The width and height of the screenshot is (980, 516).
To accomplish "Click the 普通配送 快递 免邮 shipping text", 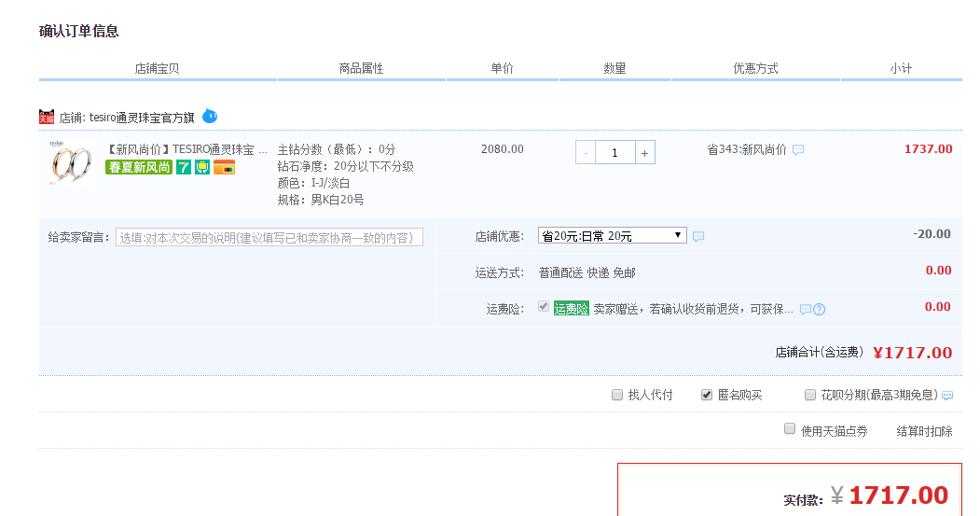I will (x=587, y=272).
